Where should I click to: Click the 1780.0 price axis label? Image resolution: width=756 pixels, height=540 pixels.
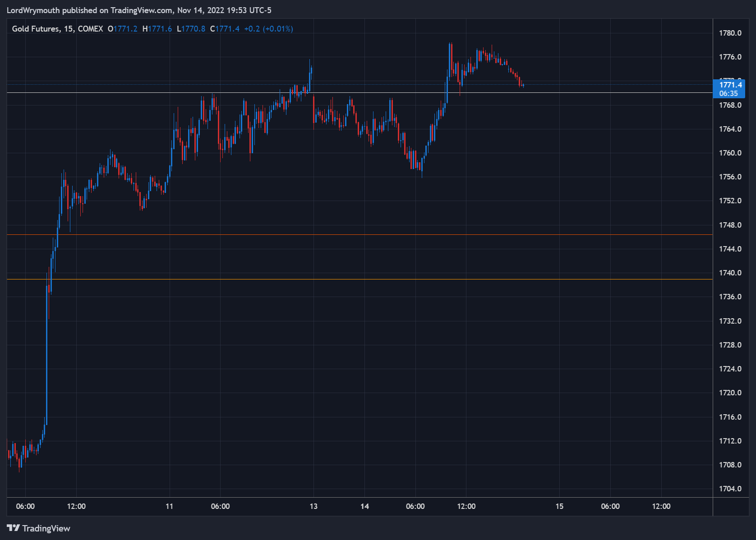coord(730,33)
